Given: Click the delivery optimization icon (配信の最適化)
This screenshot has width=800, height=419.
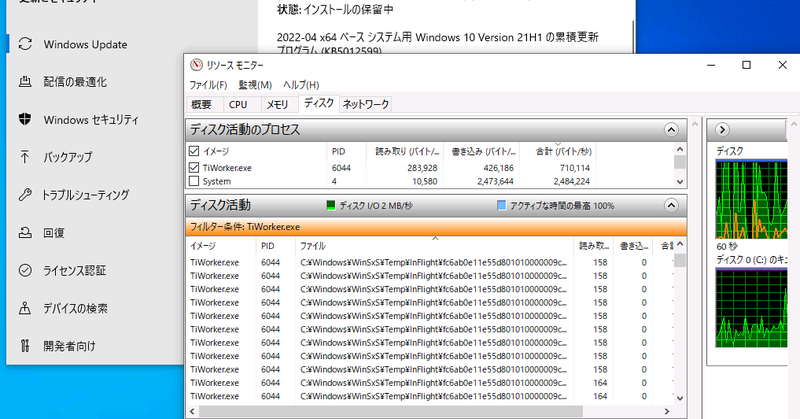Looking at the screenshot, I should [25, 82].
